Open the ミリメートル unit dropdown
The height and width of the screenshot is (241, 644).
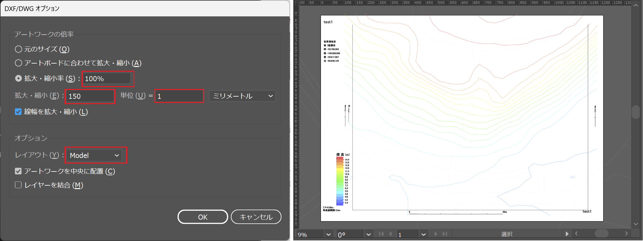click(x=242, y=96)
